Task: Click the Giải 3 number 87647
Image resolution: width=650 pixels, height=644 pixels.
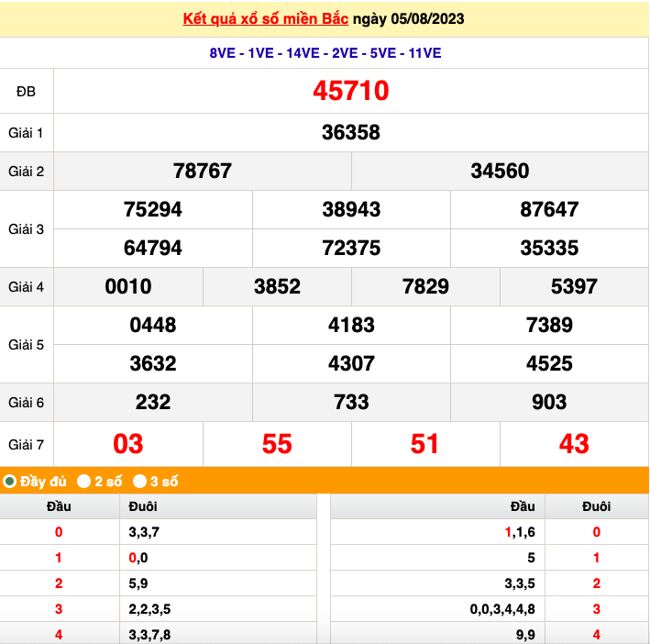Action: (549, 209)
